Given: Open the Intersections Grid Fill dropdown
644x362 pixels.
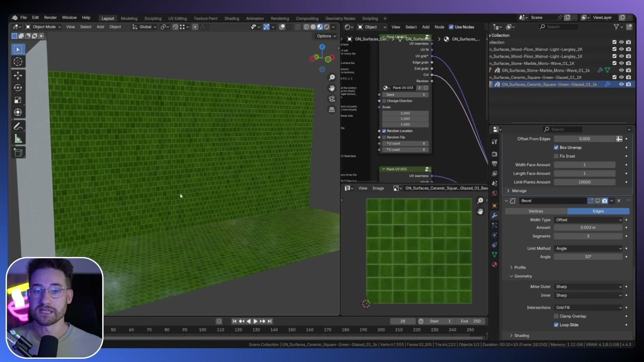Looking at the screenshot, I should pyautogui.click(x=588, y=307).
